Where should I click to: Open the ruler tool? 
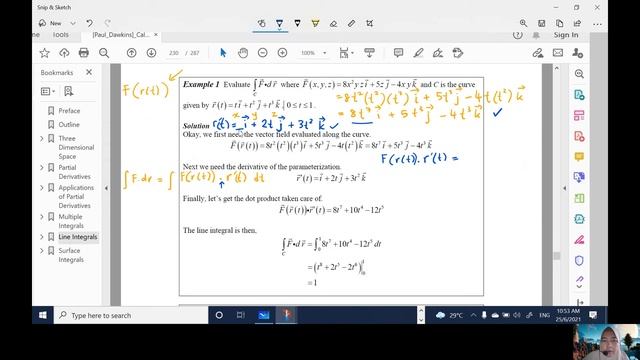click(x=351, y=24)
